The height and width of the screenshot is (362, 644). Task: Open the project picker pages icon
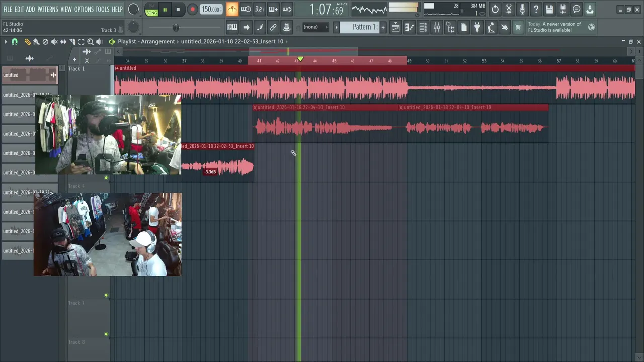pos(464,27)
